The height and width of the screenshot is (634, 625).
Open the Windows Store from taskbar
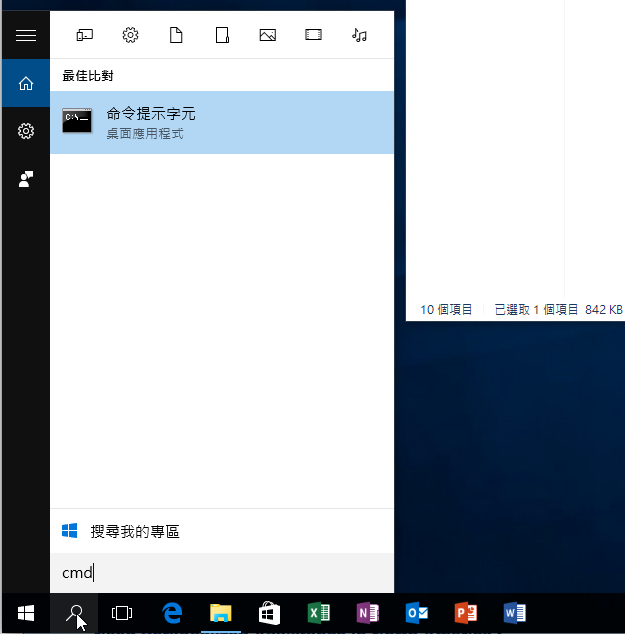click(269, 613)
